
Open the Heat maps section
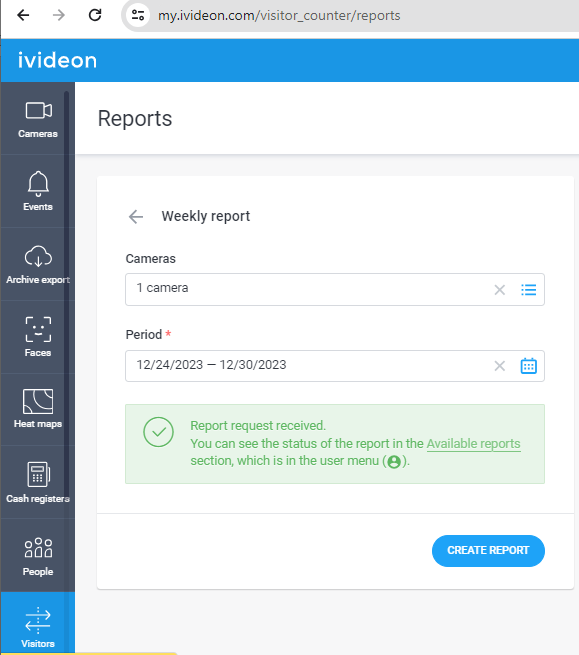[x=38, y=409]
